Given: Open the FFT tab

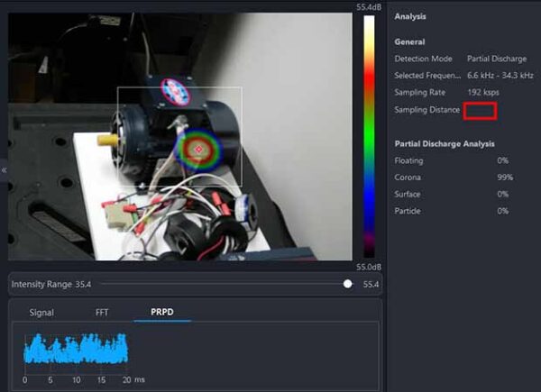Looking at the screenshot, I should (x=101, y=313).
